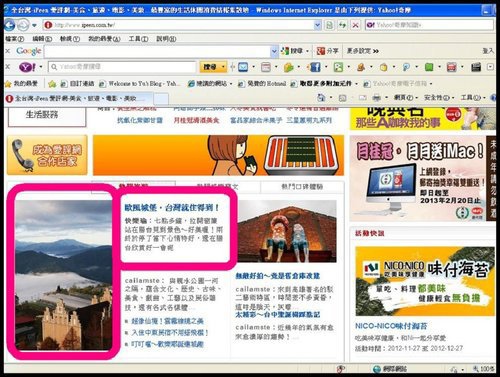Viewport: 500px width, 377px height.
Task: Click the Home icon in command bar
Action: pos(321,98)
